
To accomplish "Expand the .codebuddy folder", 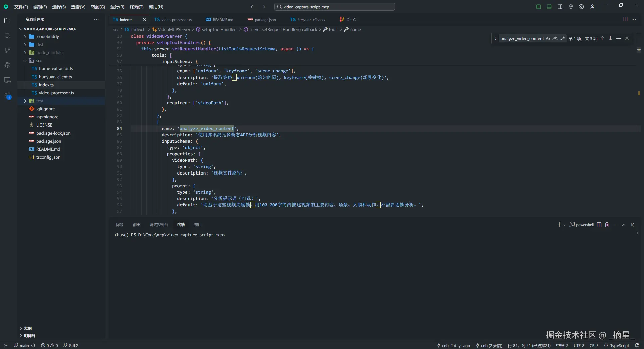I will pos(25,36).
